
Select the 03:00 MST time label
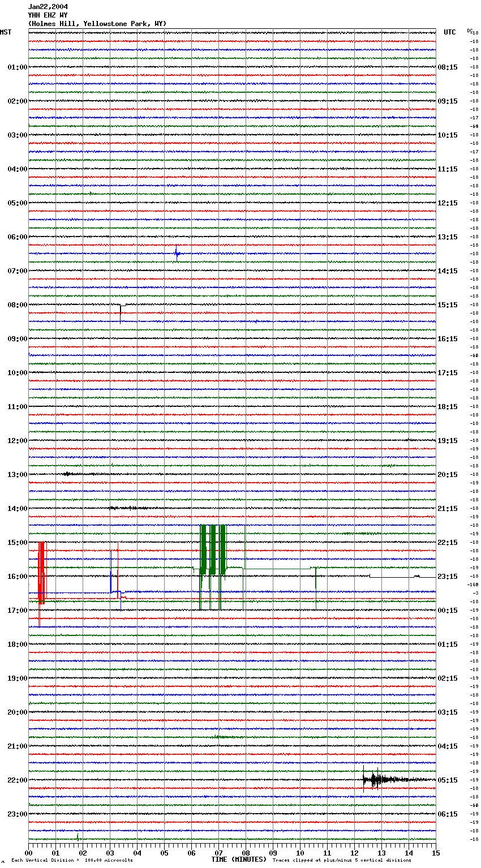pyautogui.click(x=18, y=135)
